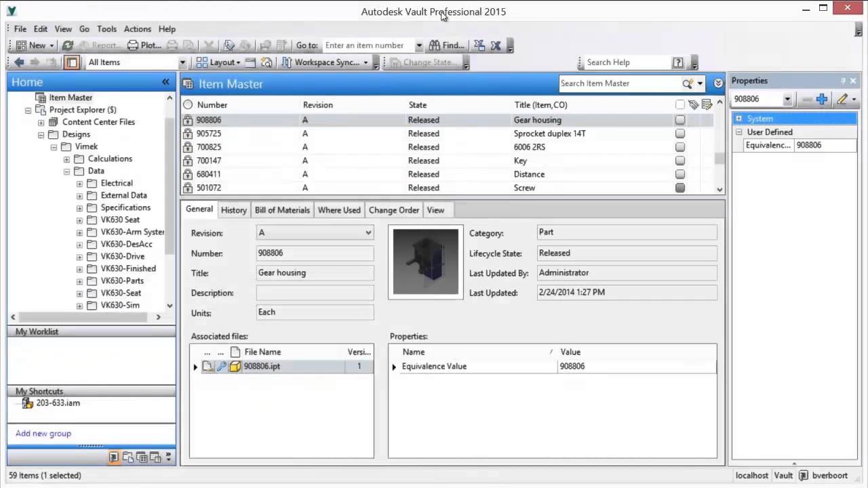Toggle the checkbox on Distance row
Image resolution: width=868 pixels, height=488 pixels.
680,174
